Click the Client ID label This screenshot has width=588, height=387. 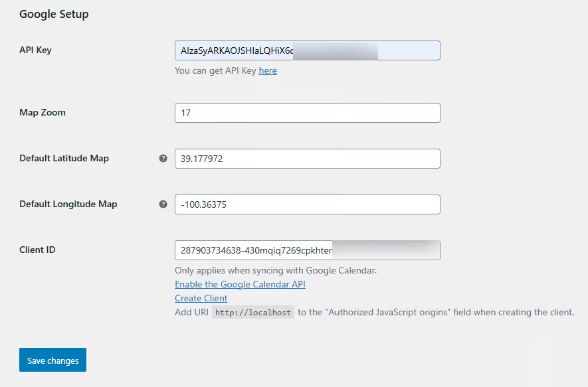[37, 250]
